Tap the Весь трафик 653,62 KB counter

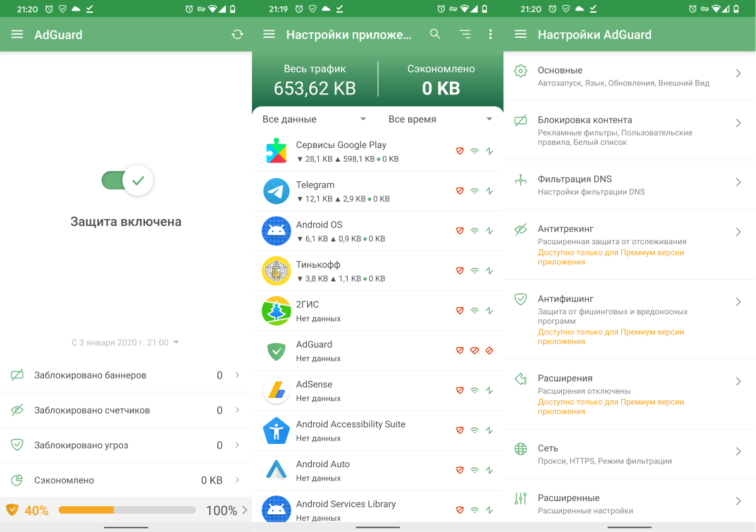[315, 80]
